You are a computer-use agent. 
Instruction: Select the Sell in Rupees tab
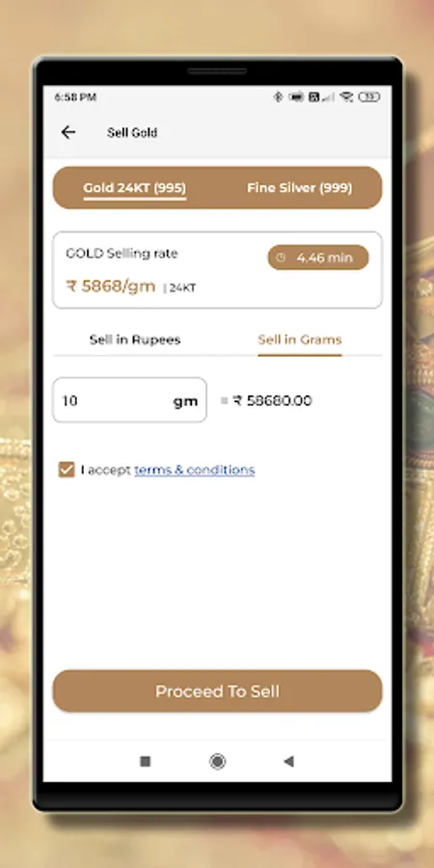135,339
